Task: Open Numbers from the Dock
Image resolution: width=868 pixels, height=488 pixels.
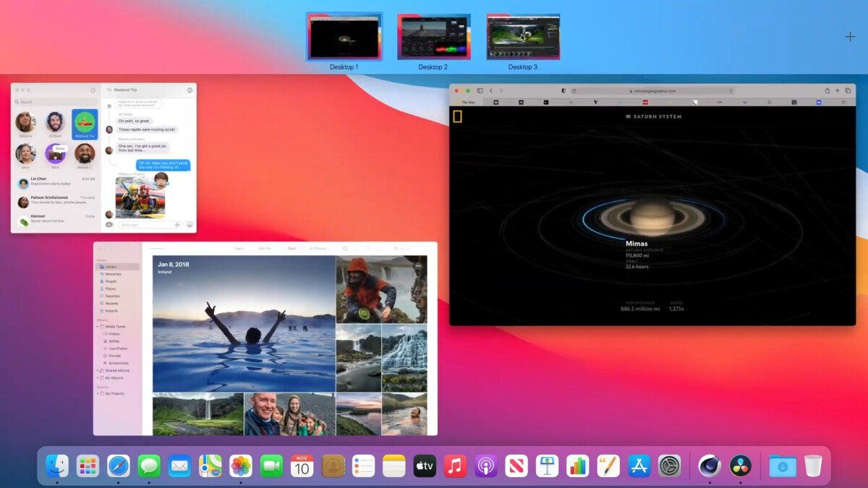Action: coord(578,466)
